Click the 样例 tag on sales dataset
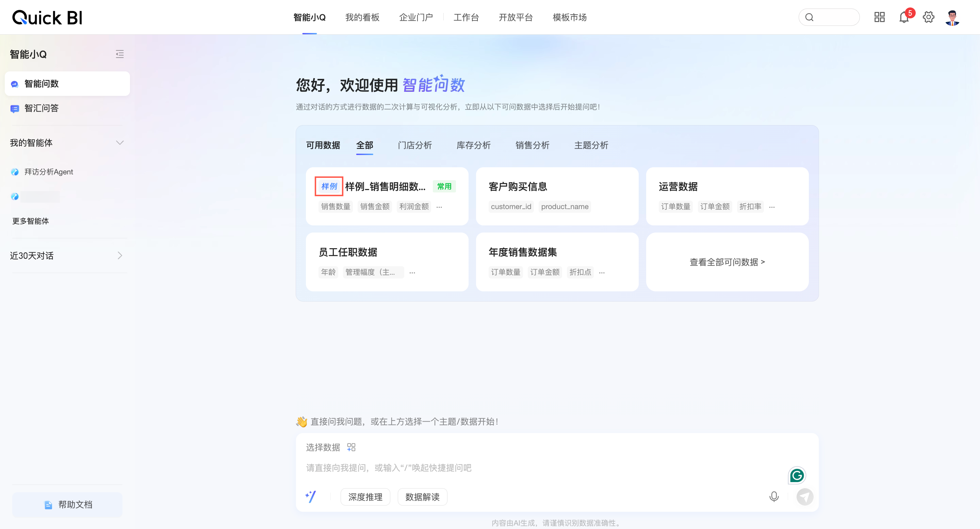Screen dimensions: 980x529 pyautogui.click(x=329, y=186)
